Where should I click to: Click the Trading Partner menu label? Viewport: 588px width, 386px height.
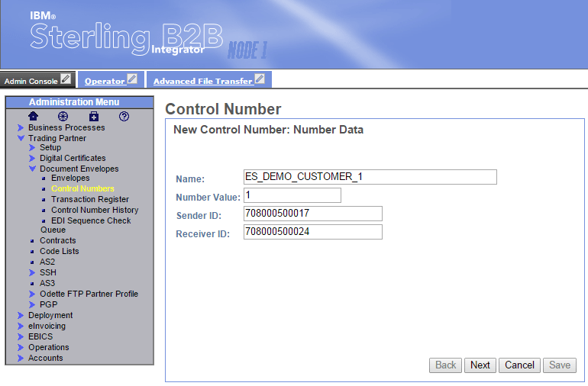(x=57, y=138)
